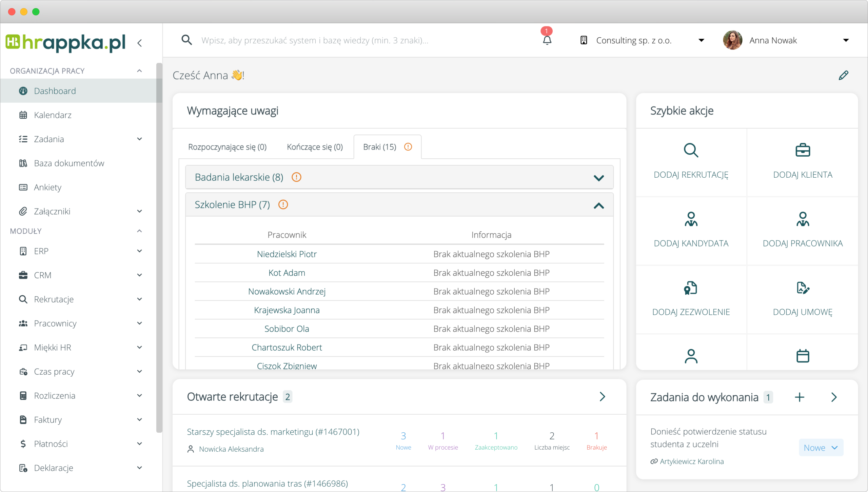Switch to Rozpoczynające się (0) tab

(227, 147)
